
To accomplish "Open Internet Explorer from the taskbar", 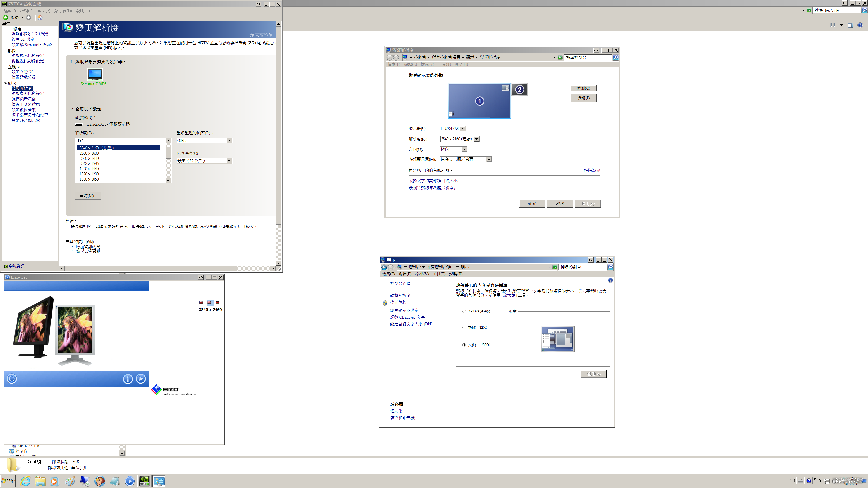I will pyautogui.click(x=26, y=481).
